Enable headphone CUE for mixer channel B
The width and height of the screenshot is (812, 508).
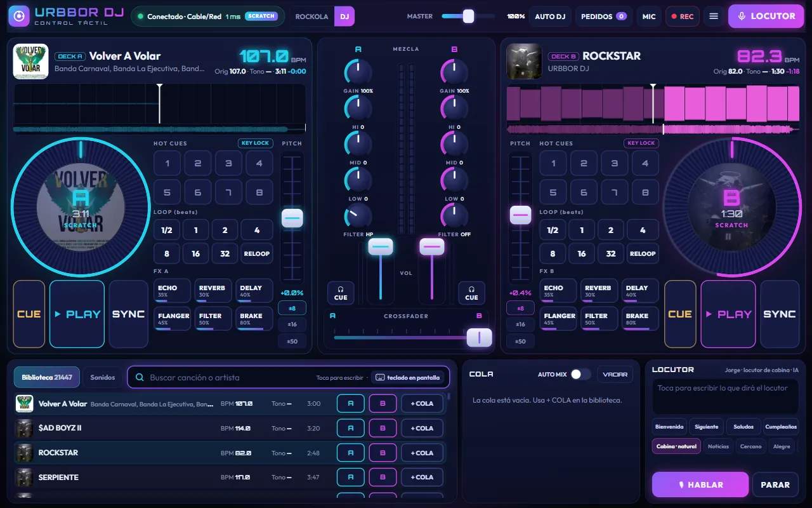tap(471, 293)
